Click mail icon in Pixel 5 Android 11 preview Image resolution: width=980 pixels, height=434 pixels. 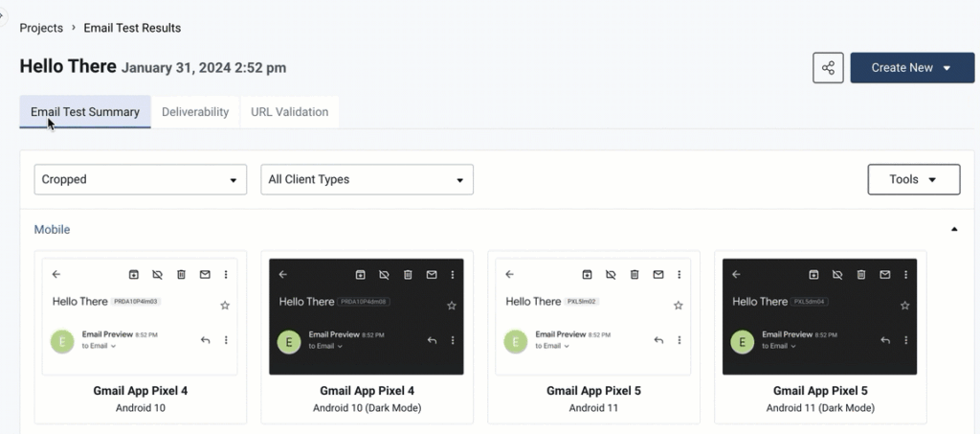pyautogui.click(x=658, y=274)
